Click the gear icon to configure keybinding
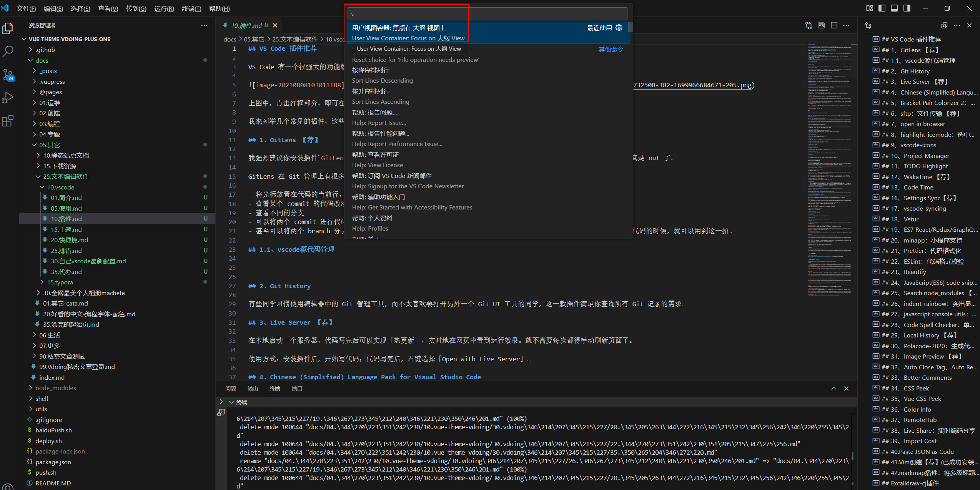The height and width of the screenshot is (490, 980). pyautogui.click(x=619, y=28)
